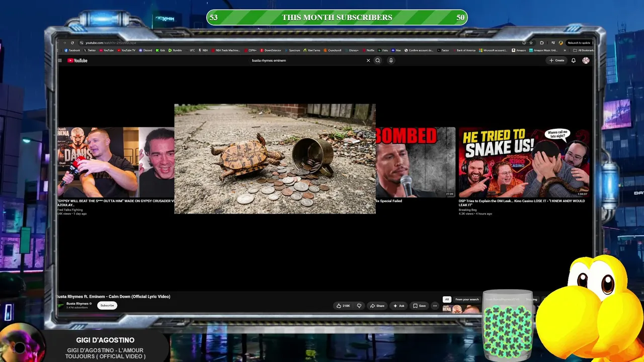This screenshot has height=362, width=644.
Task: Open Wade on Gypsy Crusader video title
Action: click(116, 203)
